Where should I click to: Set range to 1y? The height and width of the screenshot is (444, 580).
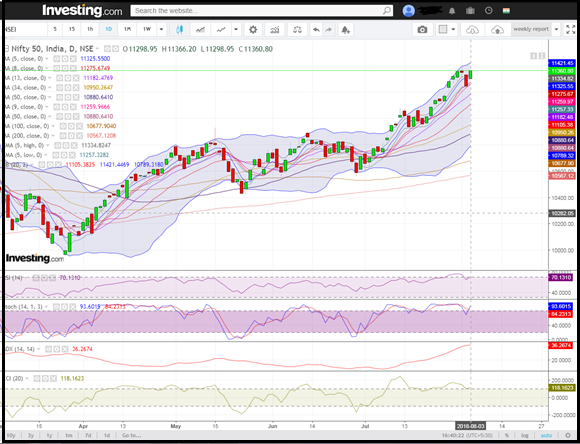49,435
